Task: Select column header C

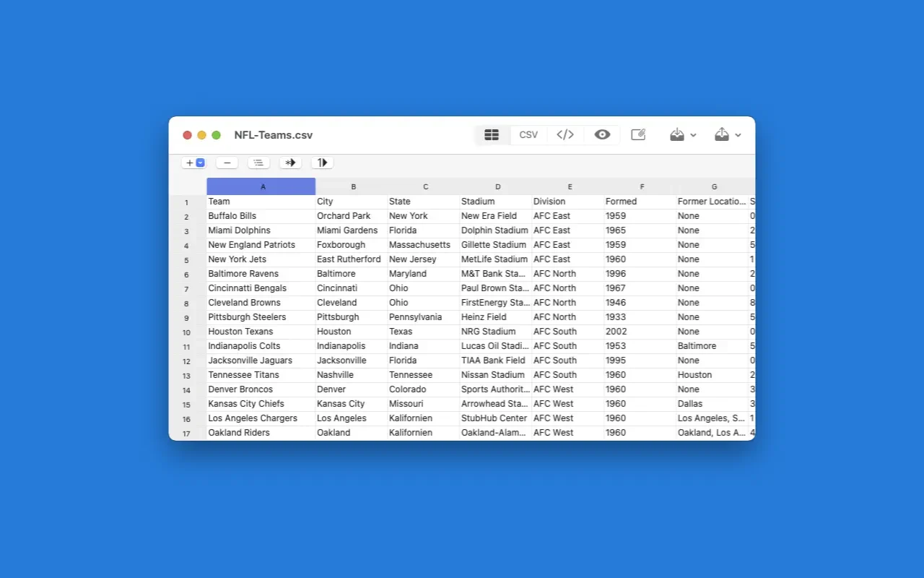Action: click(425, 186)
